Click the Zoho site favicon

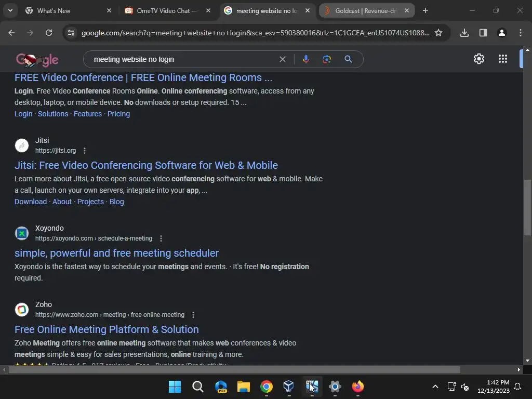[22, 310]
